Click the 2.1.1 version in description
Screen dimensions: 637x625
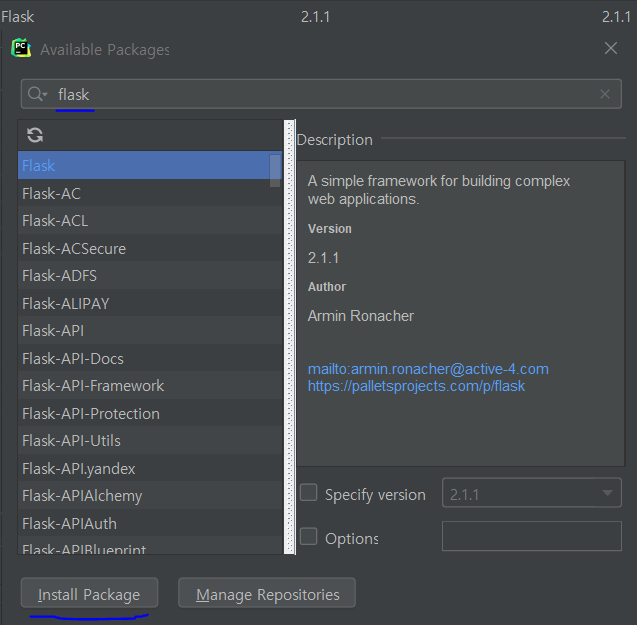323,258
